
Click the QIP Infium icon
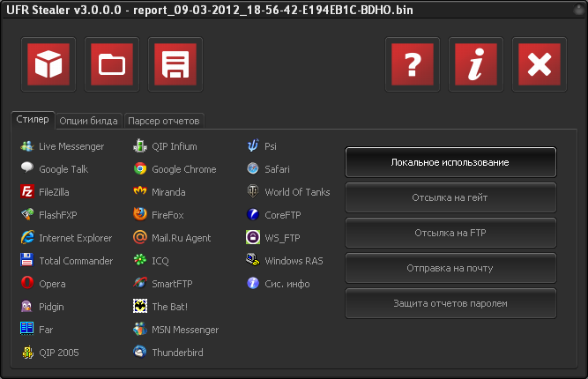click(x=140, y=145)
